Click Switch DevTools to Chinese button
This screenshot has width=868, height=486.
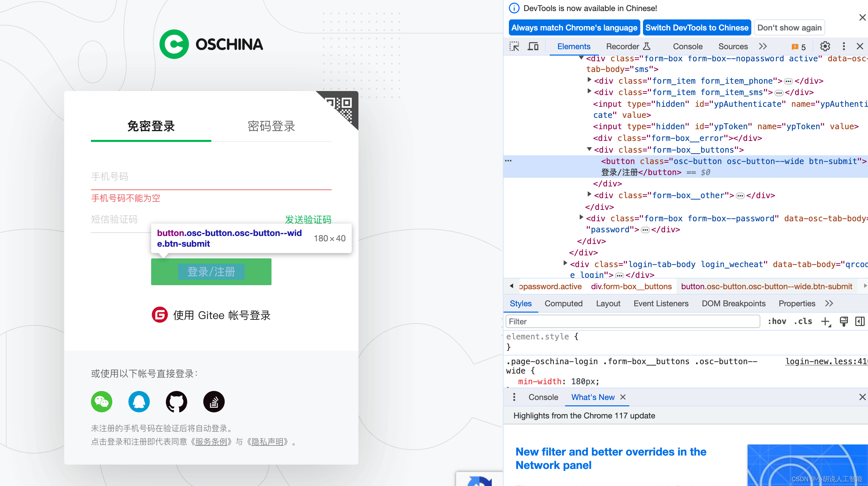pos(696,28)
